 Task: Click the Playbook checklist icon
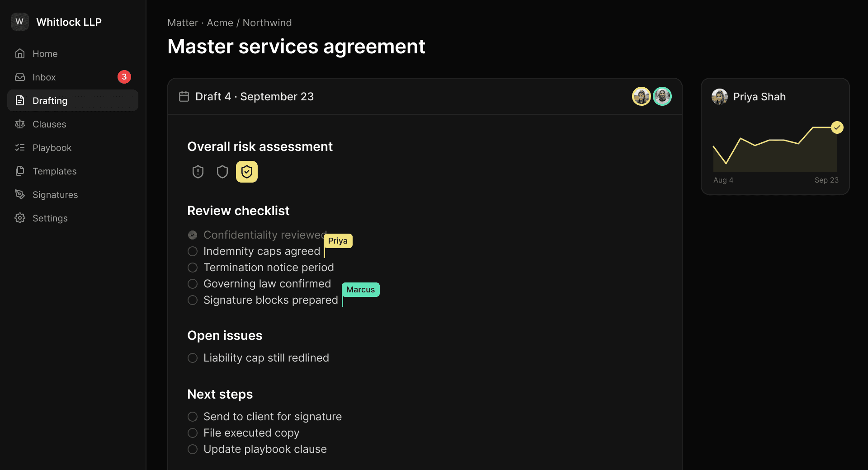tap(20, 147)
